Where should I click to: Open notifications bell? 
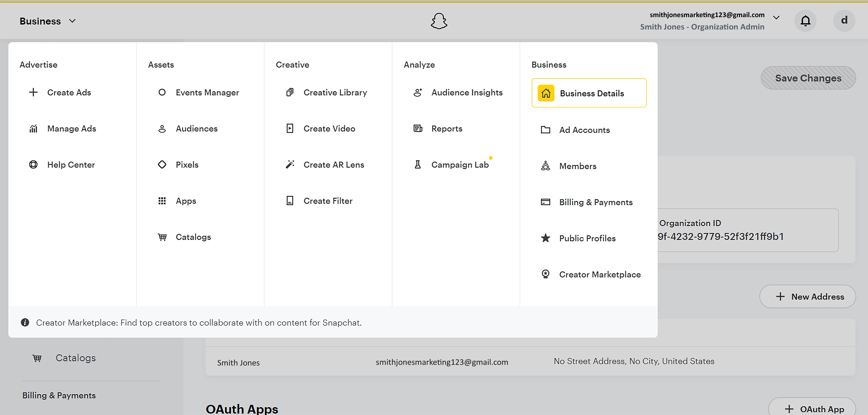point(805,21)
